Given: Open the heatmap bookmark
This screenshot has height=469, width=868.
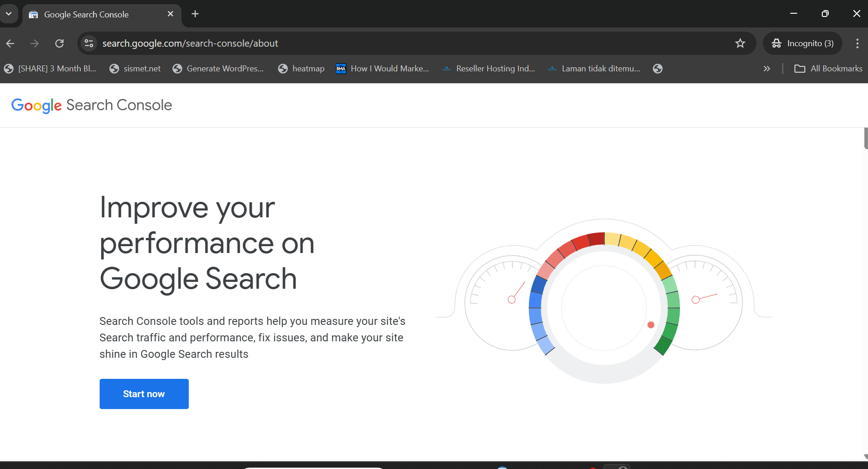Looking at the screenshot, I should 302,69.
